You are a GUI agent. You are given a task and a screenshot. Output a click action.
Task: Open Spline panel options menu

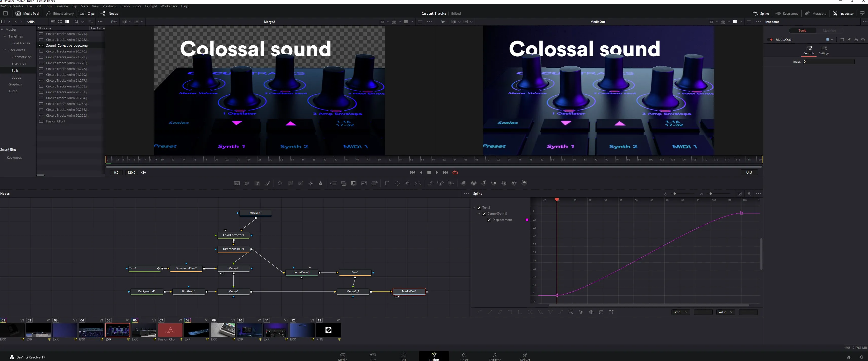[x=758, y=194]
